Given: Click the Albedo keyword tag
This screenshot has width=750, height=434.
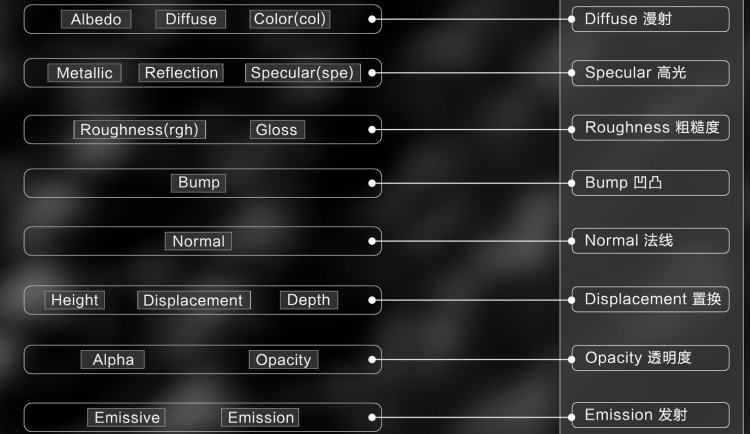Looking at the screenshot, I should [x=96, y=20].
